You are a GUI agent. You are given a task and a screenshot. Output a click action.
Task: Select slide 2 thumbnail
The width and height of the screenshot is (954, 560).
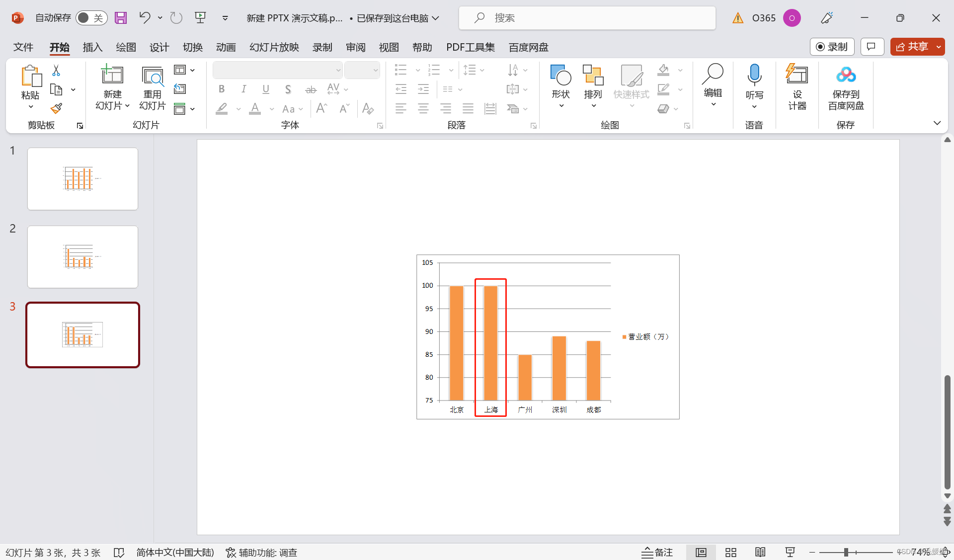(82, 257)
